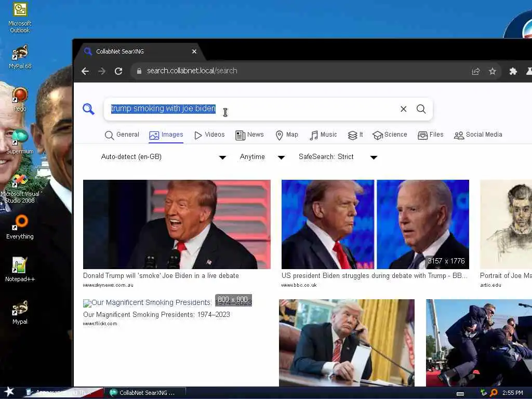Switch to CollabNet SearXNG taskbar button
This screenshot has width=532, height=399.
(144, 393)
